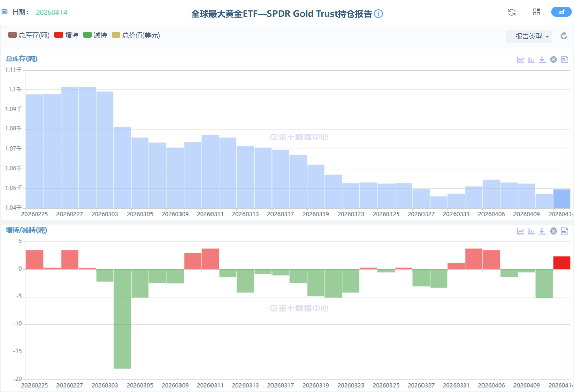Click the 20260406 label on the lower axis
The width and height of the screenshot is (574, 392).
(x=491, y=385)
